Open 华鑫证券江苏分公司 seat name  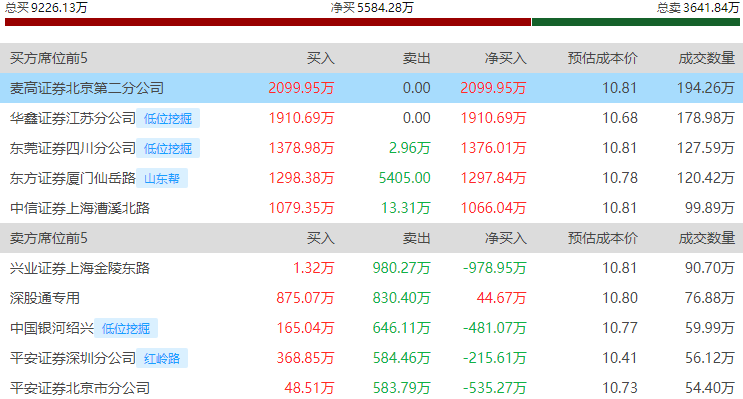[72, 118]
